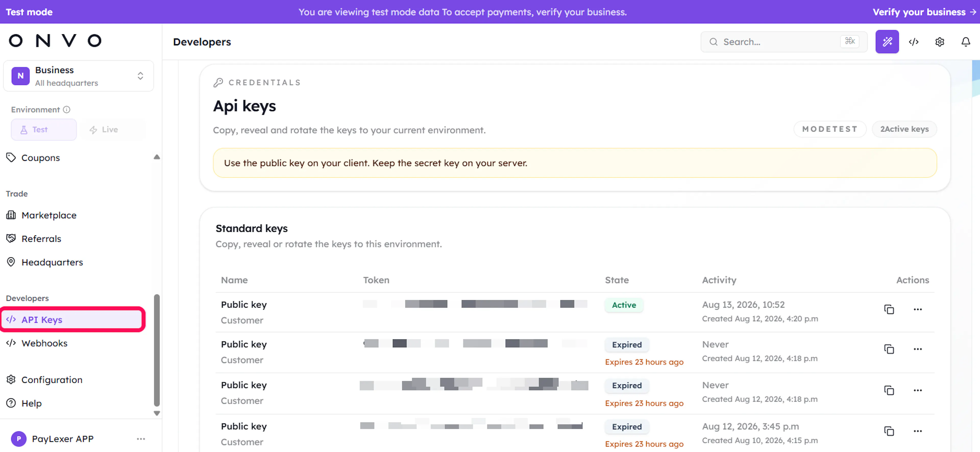Click the Standard keys heading

coord(251,229)
